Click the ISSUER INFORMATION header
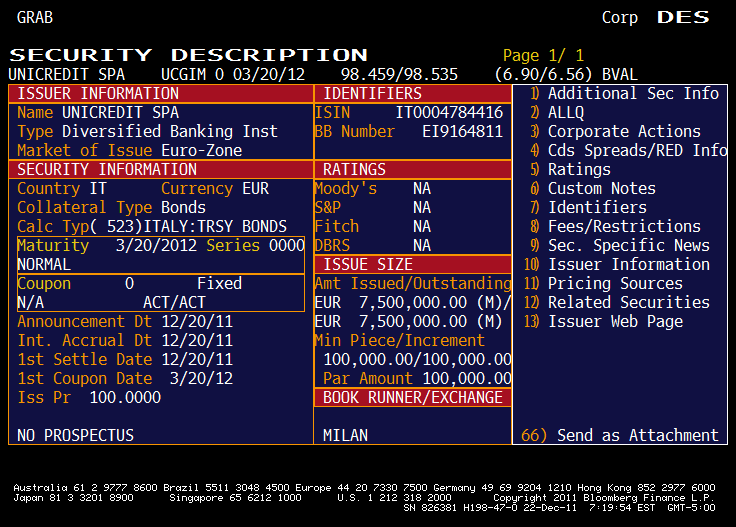The height and width of the screenshot is (527, 736). click(161, 93)
